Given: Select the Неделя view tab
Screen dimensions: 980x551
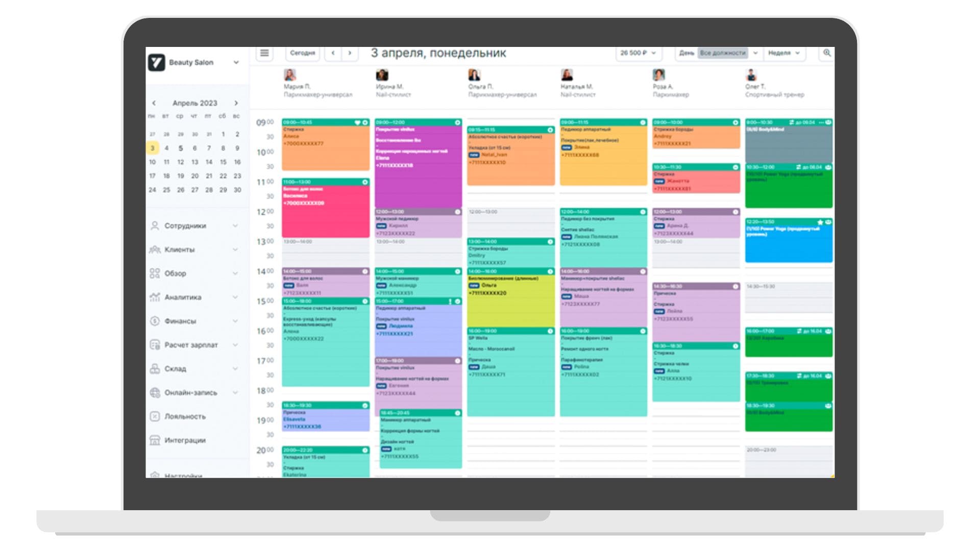Looking at the screenshot, I should pos(782,53).
